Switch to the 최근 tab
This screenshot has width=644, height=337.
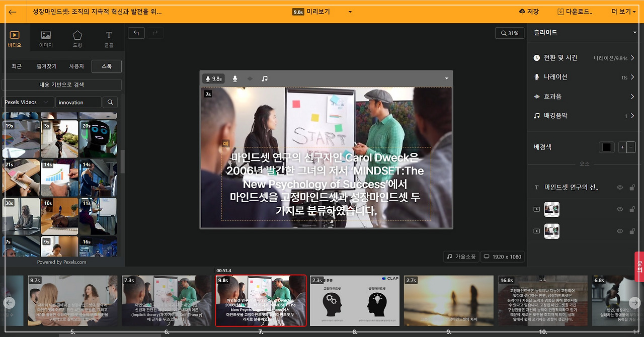[x=17, y=66]
